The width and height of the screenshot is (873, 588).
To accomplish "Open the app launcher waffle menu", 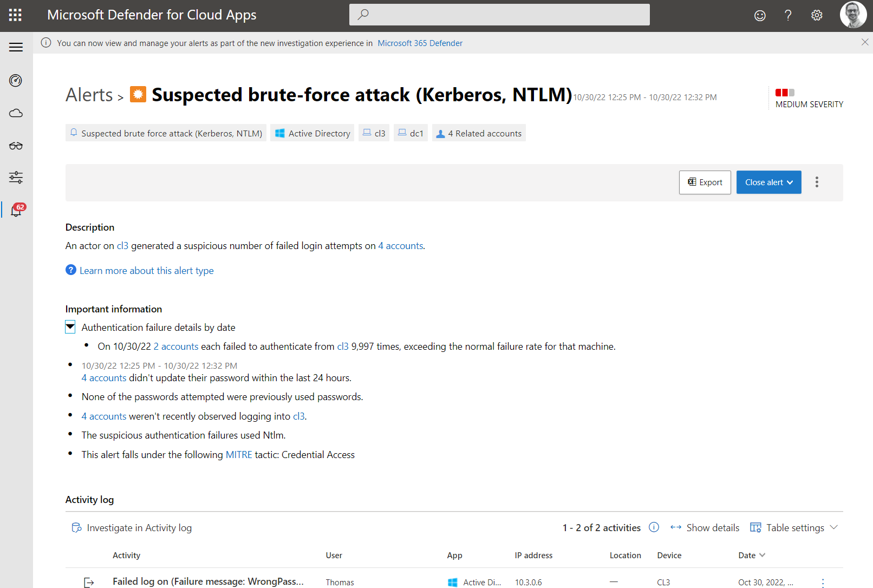I will (15, 15).
